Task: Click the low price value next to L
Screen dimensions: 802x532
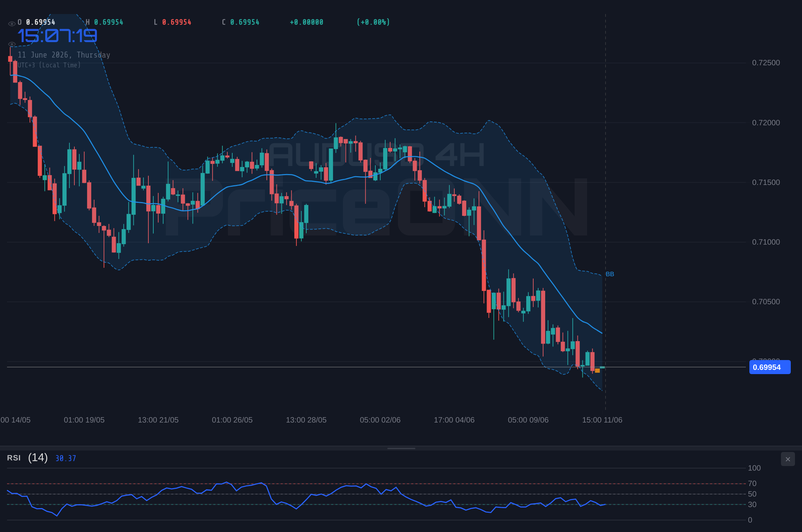Action: click(x=177, y=22)
